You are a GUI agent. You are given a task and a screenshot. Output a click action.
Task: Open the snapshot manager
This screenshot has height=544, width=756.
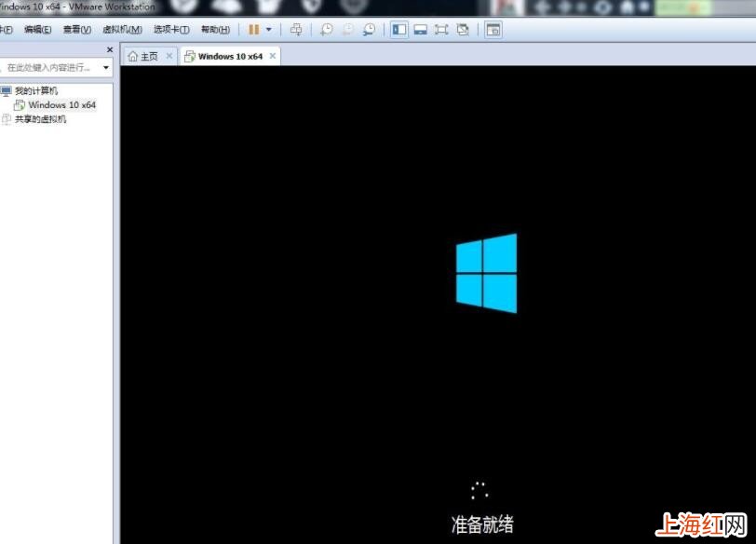pos(369,30)
